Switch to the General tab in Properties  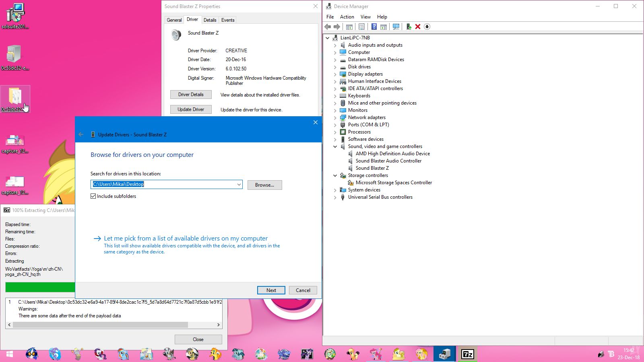coord(174,20)
